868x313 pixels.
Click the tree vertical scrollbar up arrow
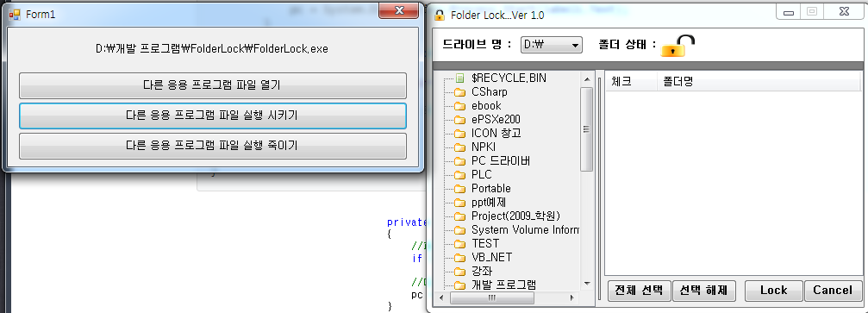pyautogui.click(x=587, y=79)
